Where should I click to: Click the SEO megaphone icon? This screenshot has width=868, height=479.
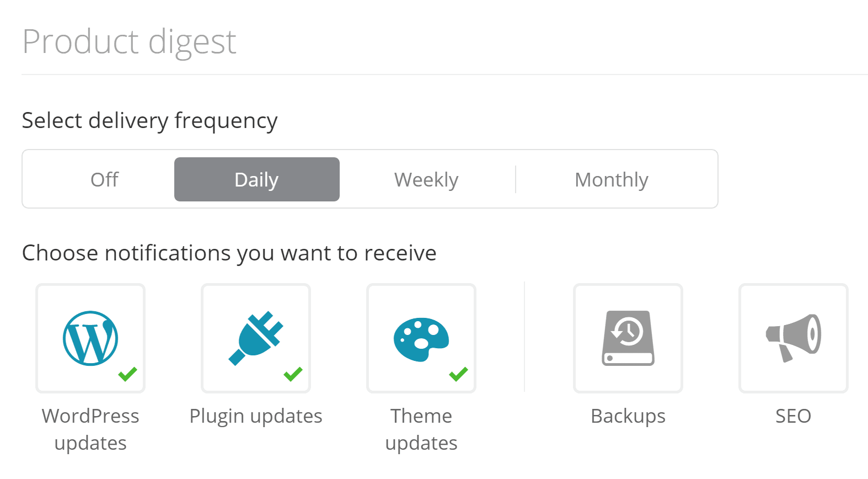[x=793, y=338]
